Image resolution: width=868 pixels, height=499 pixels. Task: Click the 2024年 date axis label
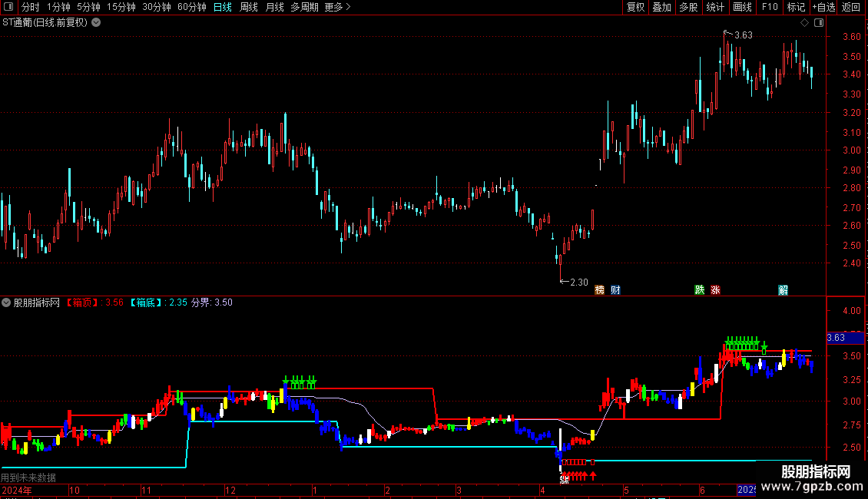point(17,490)
